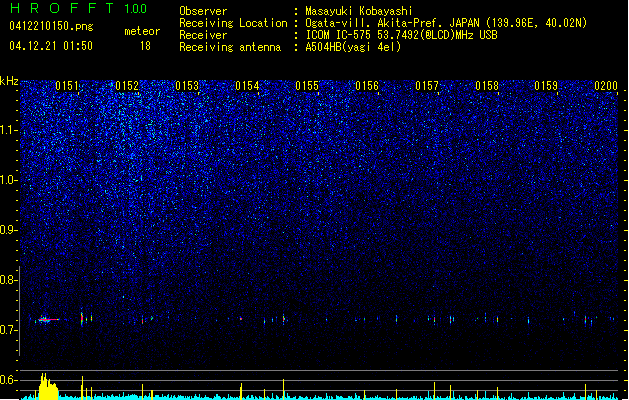
Task: Click the 0158 time marker
Action: [487, 86]
